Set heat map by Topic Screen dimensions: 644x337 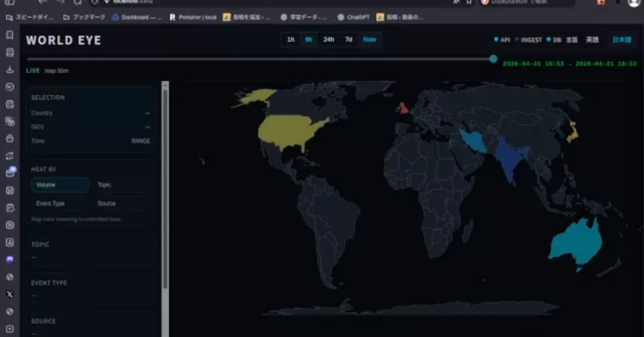[x=121, y=185]
